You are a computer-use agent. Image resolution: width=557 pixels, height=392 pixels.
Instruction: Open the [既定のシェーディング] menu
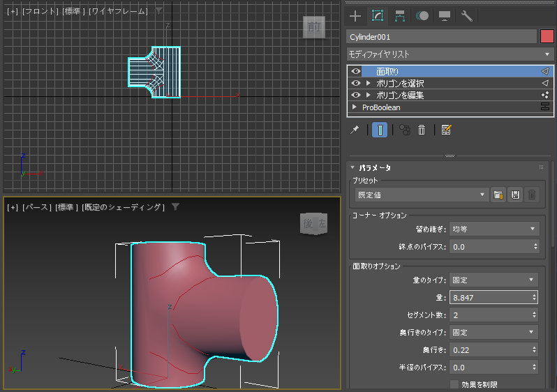click(x=123, y=207)
